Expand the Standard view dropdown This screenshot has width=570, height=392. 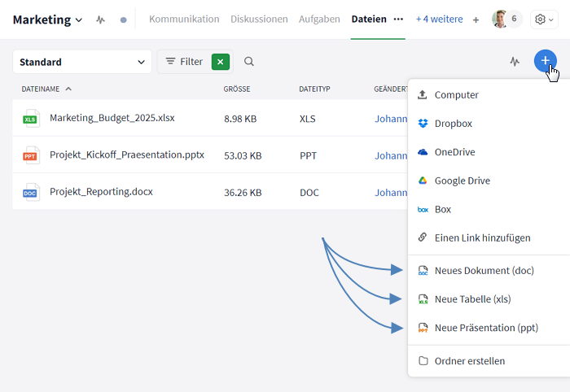click(82, 62)
